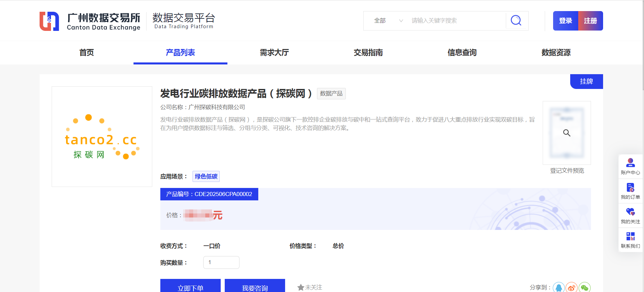This screenshot has width=644, height=292.
Task: Click the 登记文件预览 label
Action: coord(567,171)
